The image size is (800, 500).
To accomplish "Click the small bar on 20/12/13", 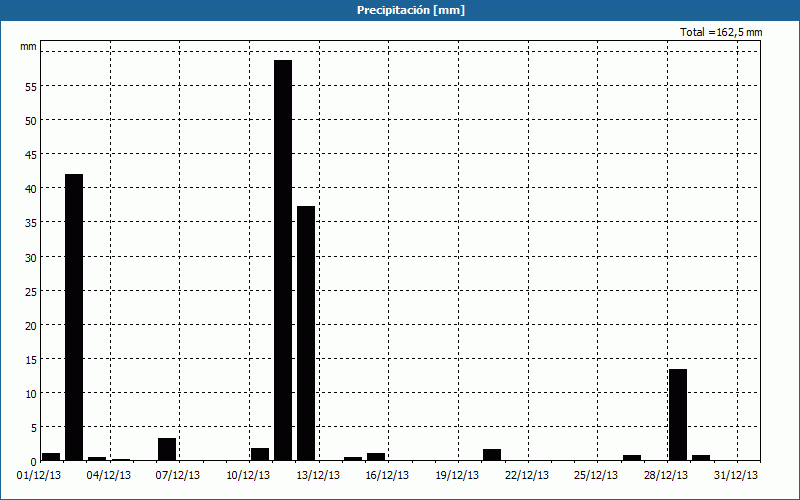I will pos(492,455).
